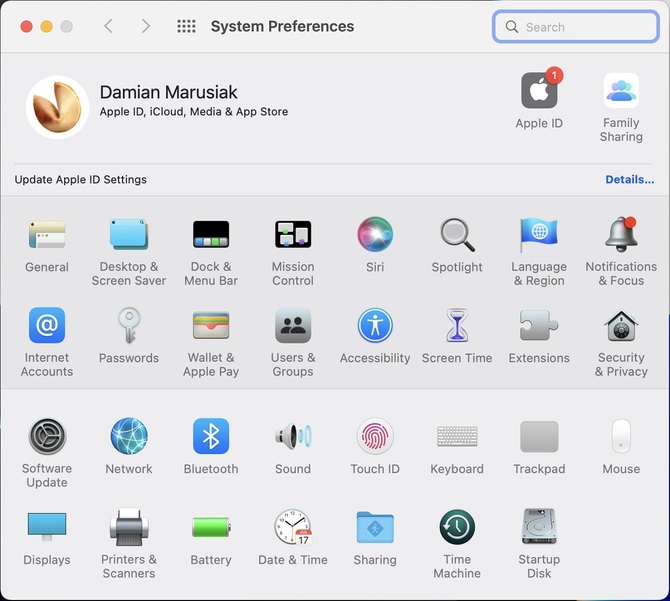Click the Damian Marusiak account name

point(168,92)
